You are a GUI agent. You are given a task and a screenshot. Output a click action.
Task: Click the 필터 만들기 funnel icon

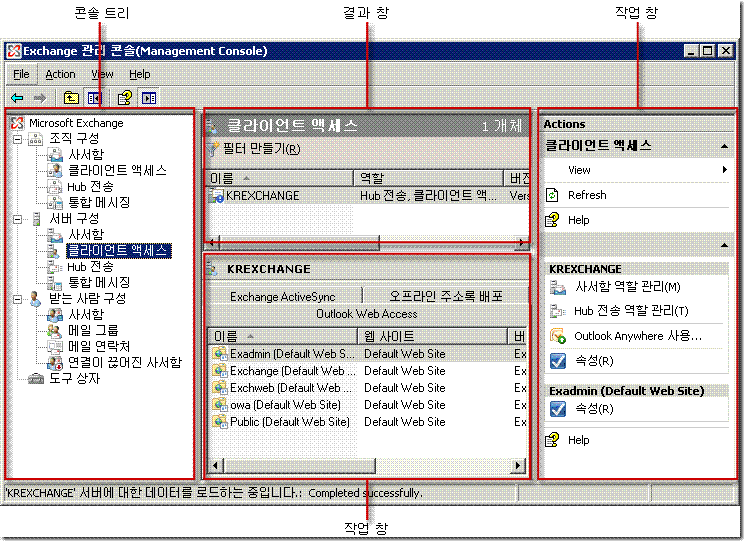click(213, 149)
